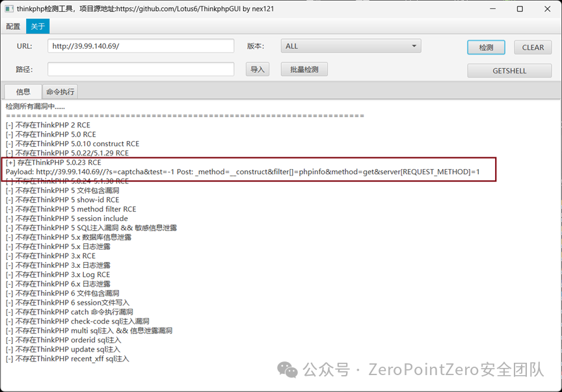Select the line ThinkPHP catch 命令执行漏洞
Screen dimensions: 562x392
point(69,312)
